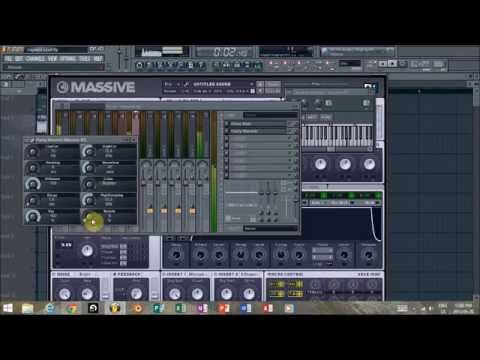The width and height of the screenshot is (480, 360).
Task: Click the on-screen piano keyboard in plugin wrapper
Action: 337,135
